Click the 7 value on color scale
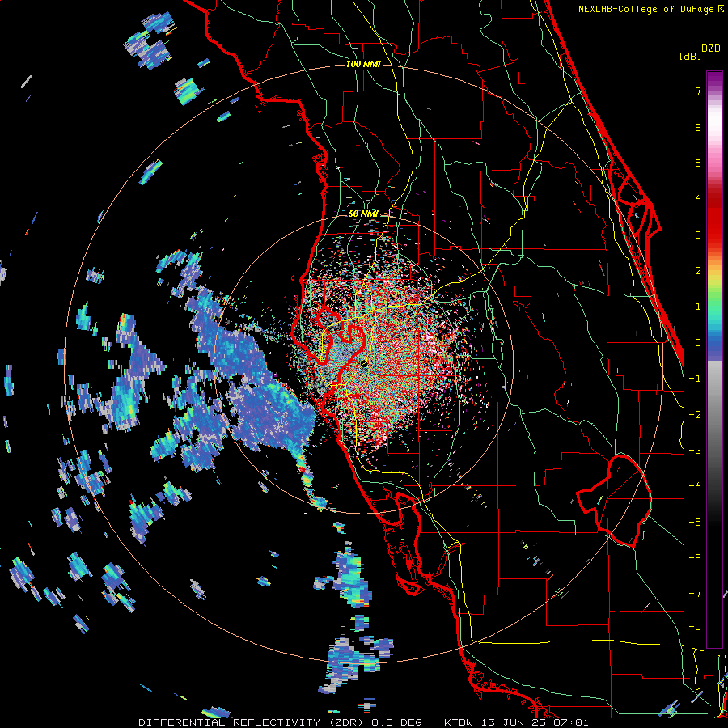The width and height of the screenshot is (728, 728). [698, 91]
